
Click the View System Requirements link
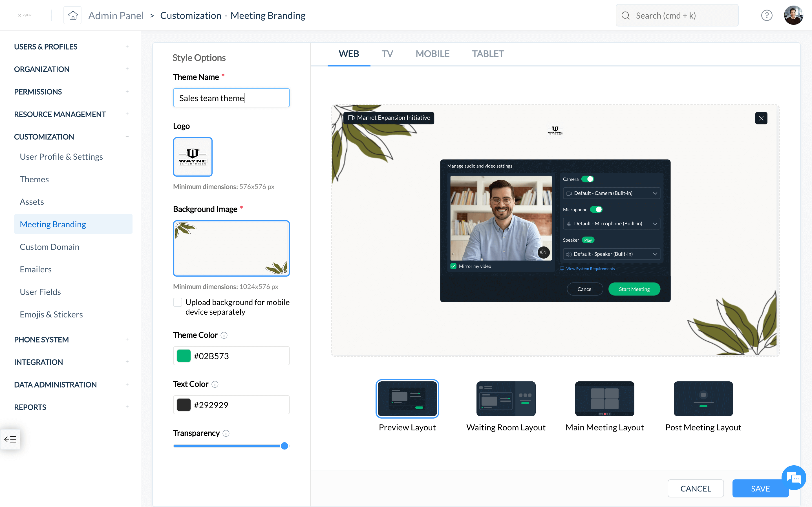[x=590, y=269]
